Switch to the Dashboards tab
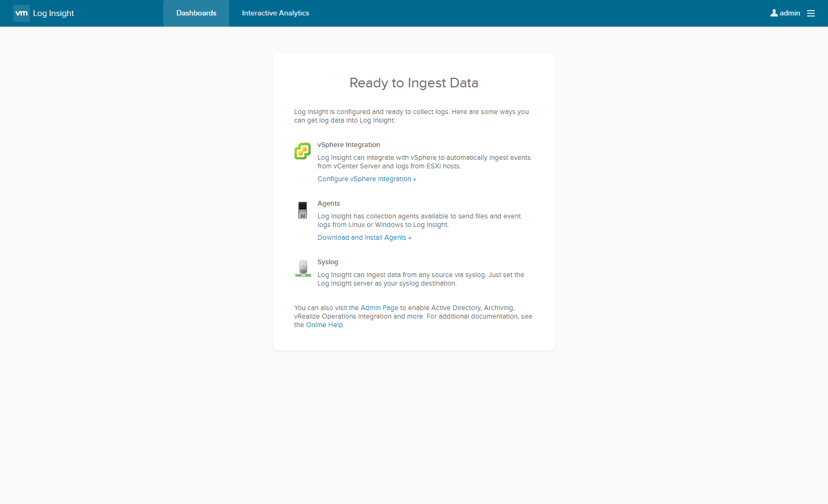This screenshot has height=504, width=828. pos(196,13)
